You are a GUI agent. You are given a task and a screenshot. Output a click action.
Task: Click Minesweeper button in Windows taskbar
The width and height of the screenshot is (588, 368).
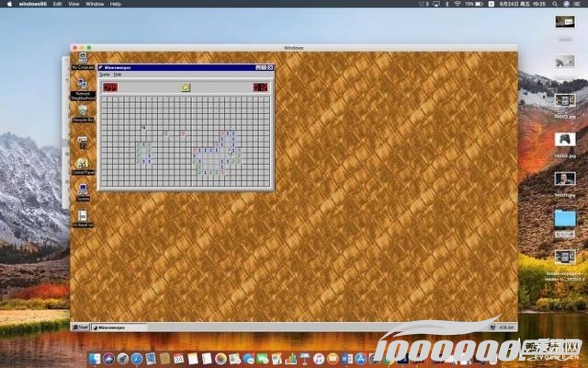[119, 328]
